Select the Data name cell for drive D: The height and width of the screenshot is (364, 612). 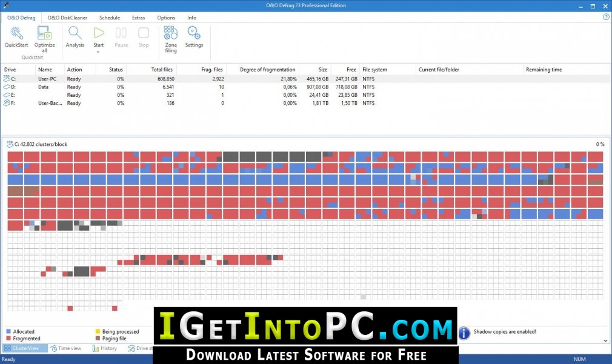click(x=43, y=87)
